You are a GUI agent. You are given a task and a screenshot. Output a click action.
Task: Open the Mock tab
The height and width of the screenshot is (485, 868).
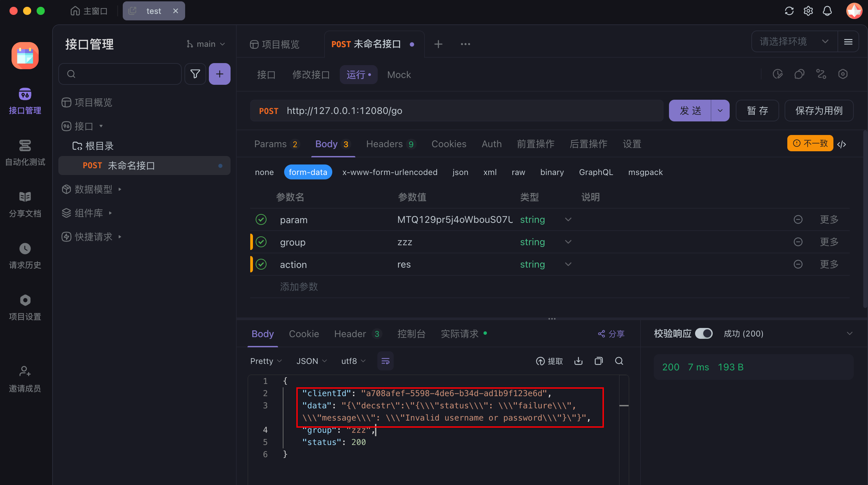pyautogui.click(x=399, y=75)
